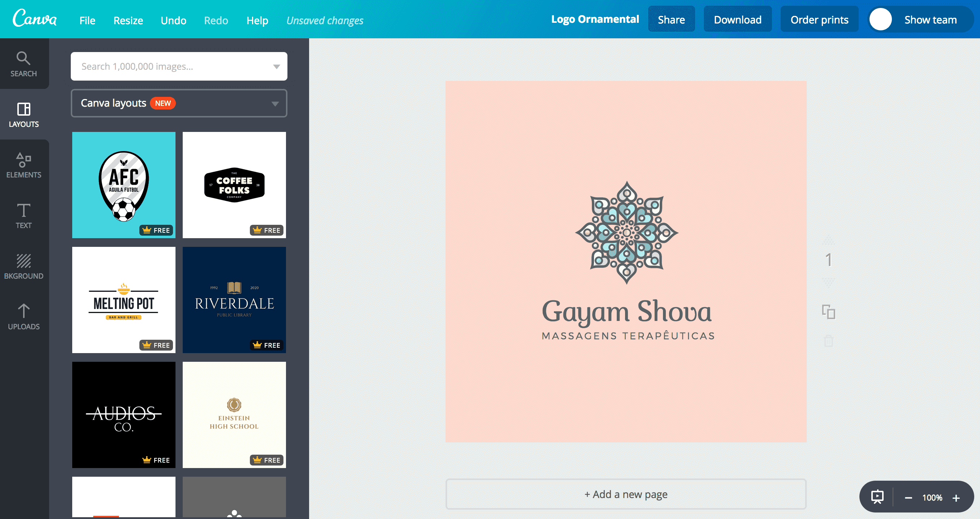Zoom in with the plus button

[x=956, y=498]
